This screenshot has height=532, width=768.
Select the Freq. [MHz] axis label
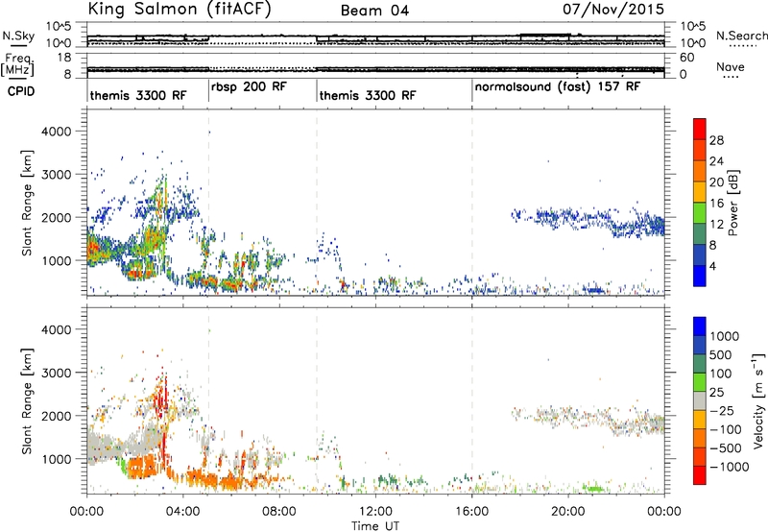pos(18,65)
